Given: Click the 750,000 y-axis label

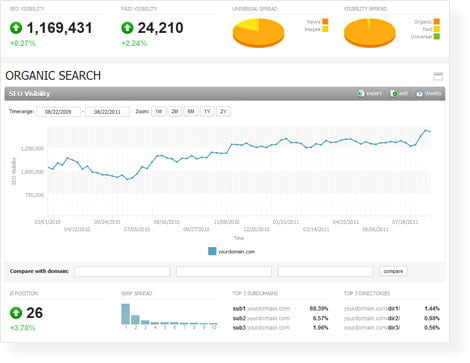Looking at the screenshot, I should coord(35,195).
